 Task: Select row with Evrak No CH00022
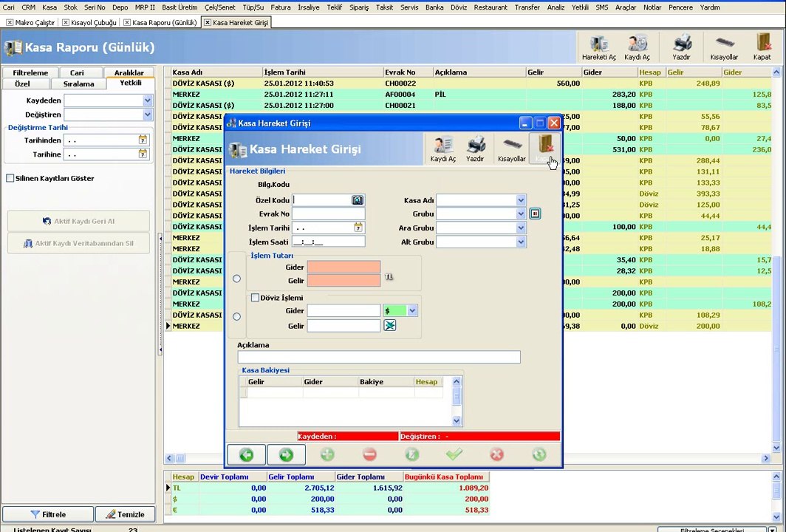[x=468, y=83]
